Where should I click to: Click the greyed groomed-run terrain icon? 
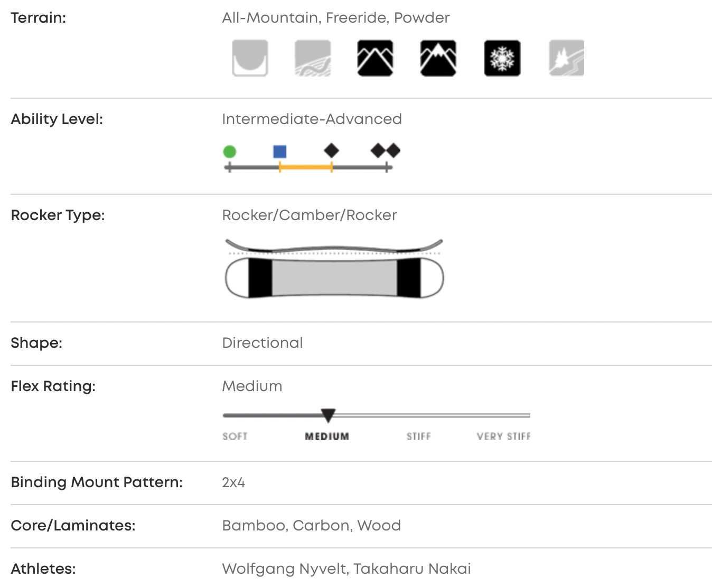[x=313, y=58]
